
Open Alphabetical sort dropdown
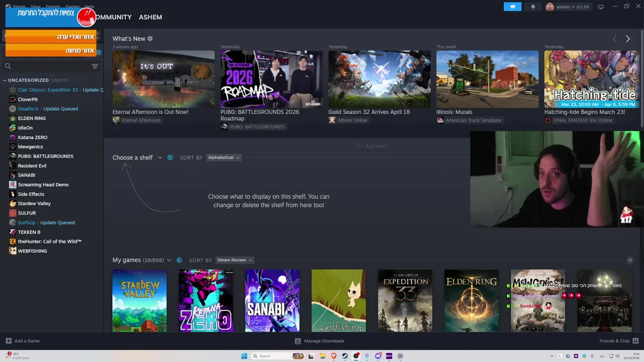(224, 157)
